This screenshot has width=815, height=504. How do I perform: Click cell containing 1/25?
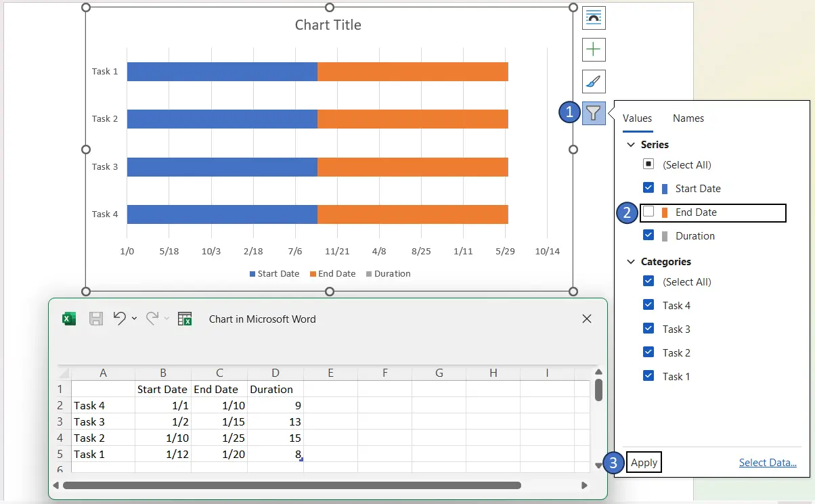[x=219, y=438]
